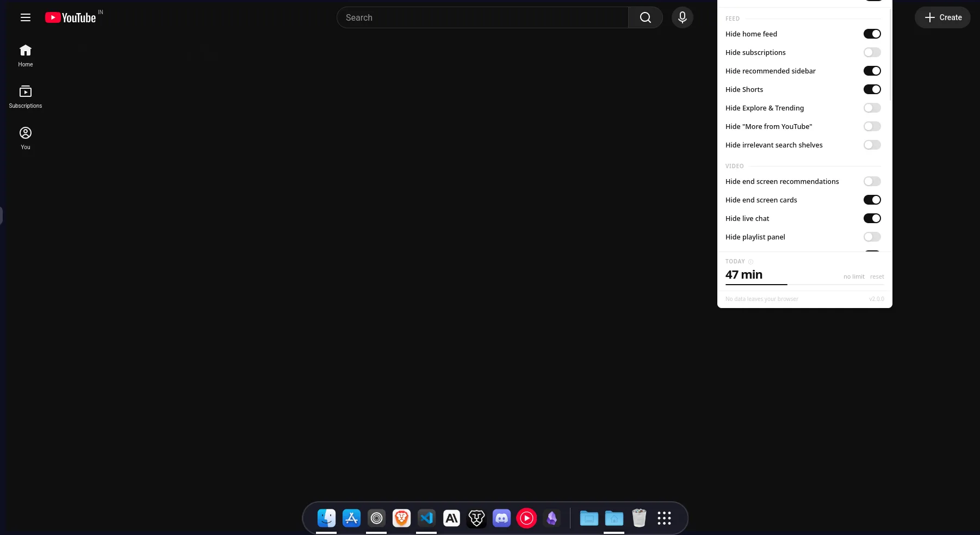Click the extension popup scrollbar
The image size is (980, 535).
click(x=890, y=54)
